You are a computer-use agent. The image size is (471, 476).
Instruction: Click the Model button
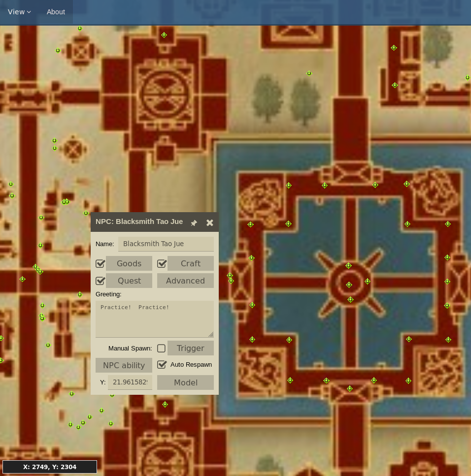pyautogui.click(x=185, y=382)
